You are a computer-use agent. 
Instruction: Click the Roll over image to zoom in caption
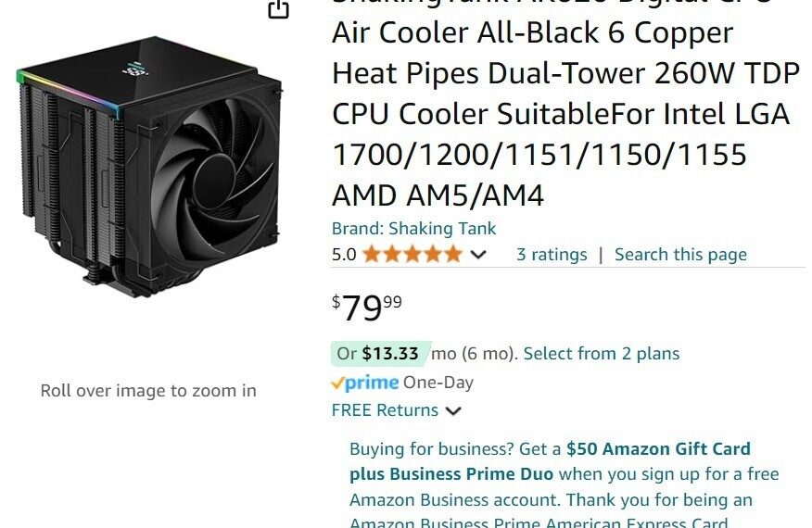coord(148,391)
